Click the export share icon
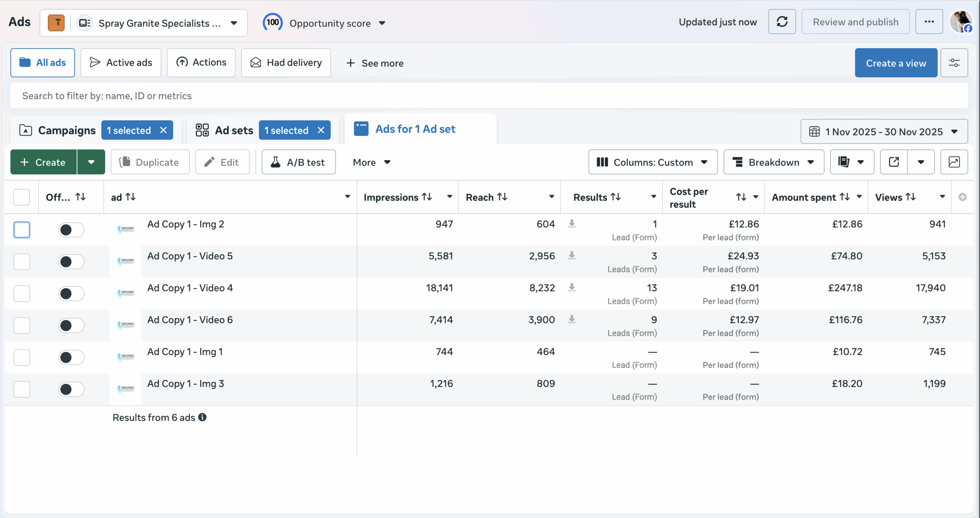 (894, 162)
